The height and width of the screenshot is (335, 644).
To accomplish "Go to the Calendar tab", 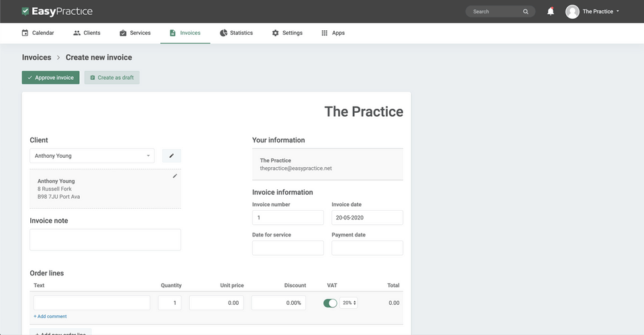I will click(38, 33).
